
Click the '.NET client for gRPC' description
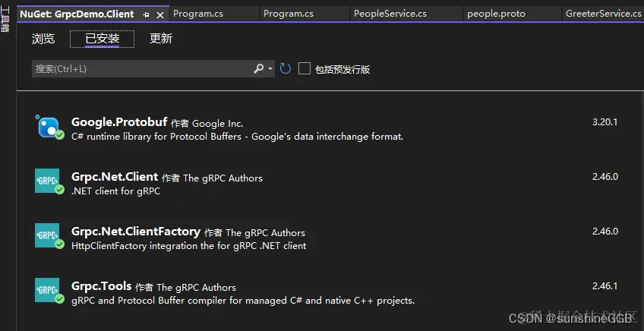pos(116,191)
